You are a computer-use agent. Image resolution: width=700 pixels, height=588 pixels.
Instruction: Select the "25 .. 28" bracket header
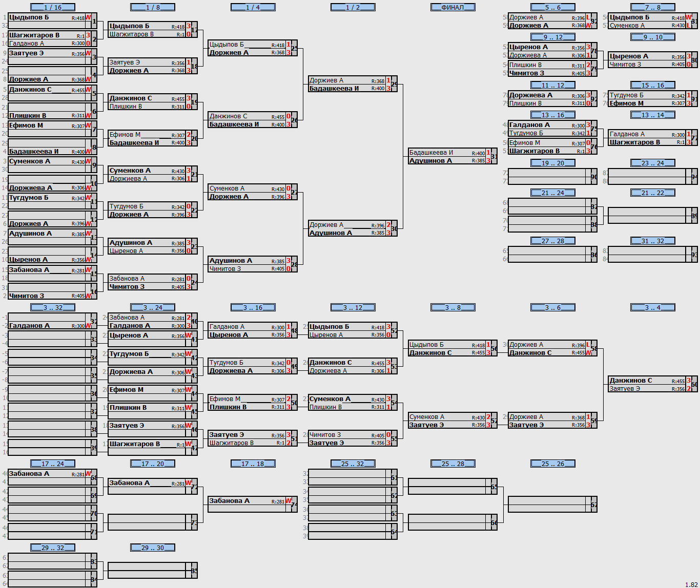pyautogui.click(x=452, y=464)
